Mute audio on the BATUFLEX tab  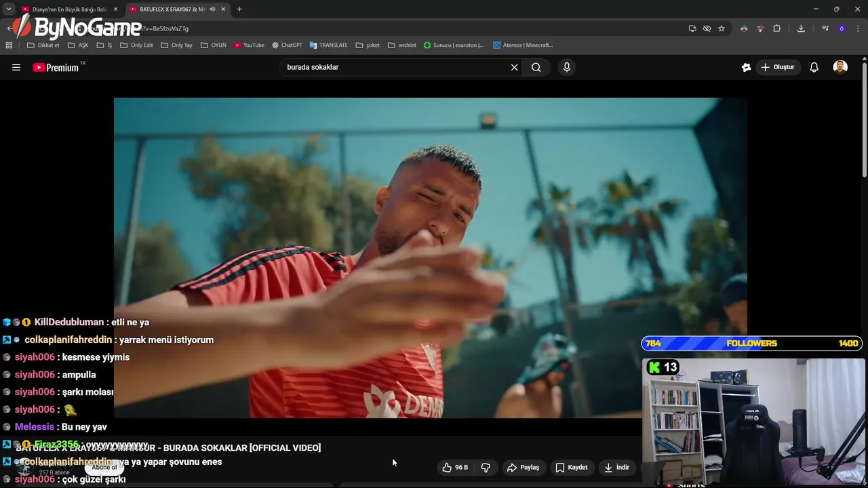tap(212, 9)
